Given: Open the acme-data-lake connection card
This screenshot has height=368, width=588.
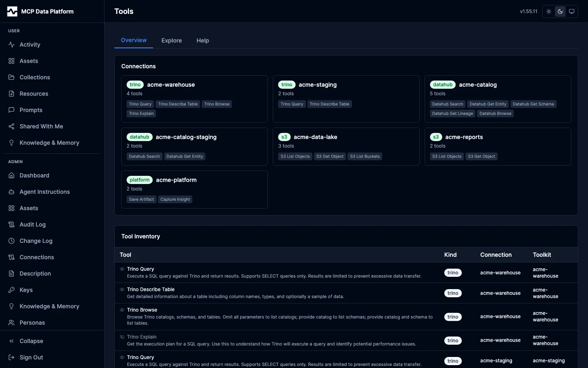Looking at the screenshot, I should pyautogui.click(x=345, y=146).
